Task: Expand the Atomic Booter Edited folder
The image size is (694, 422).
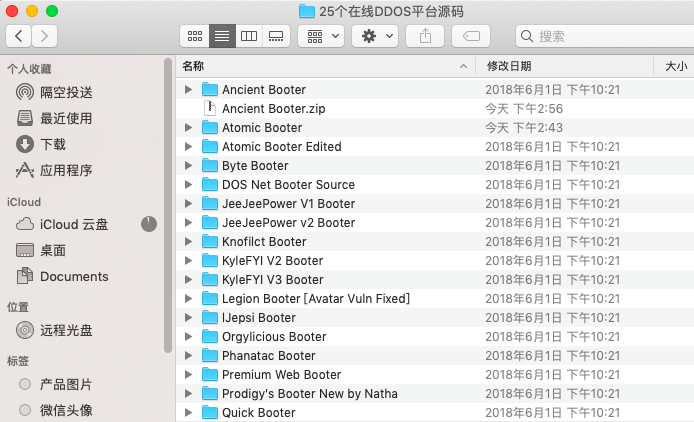Action: 189,147
